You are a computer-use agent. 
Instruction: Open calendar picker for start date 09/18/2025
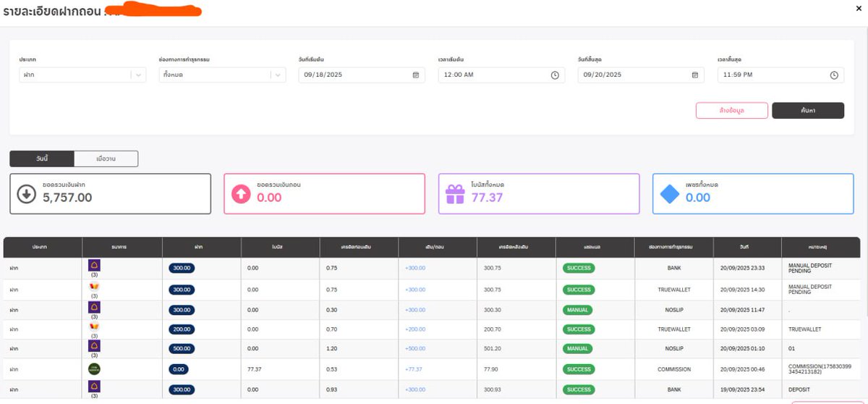pyautogui.click(x=415, y=75)
